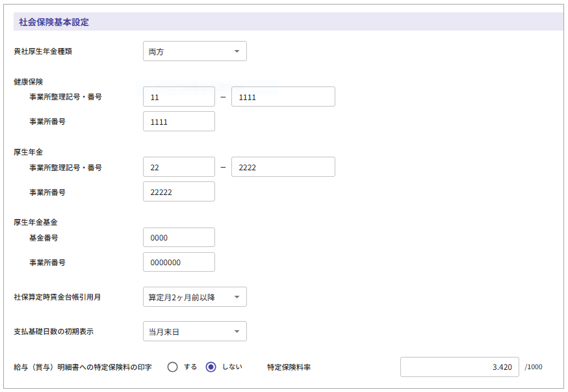Focus the 厚生年金 事業所番号 field containing 22222
Image resolution: width=568 pixels, height=392 pixels.
(x=179, y=192)
